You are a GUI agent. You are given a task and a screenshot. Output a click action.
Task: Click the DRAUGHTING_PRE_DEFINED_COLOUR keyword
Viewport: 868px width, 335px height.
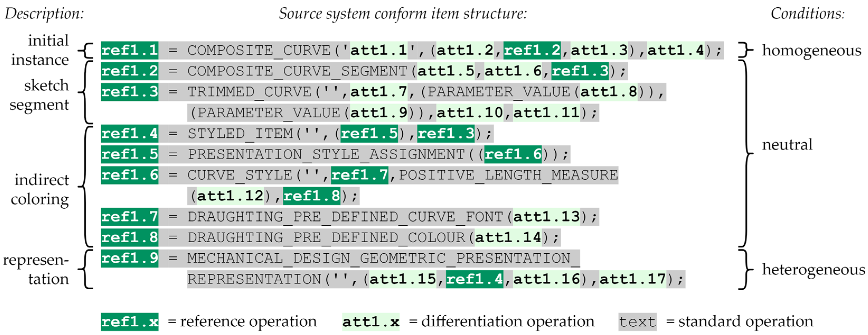pos(327,237)
